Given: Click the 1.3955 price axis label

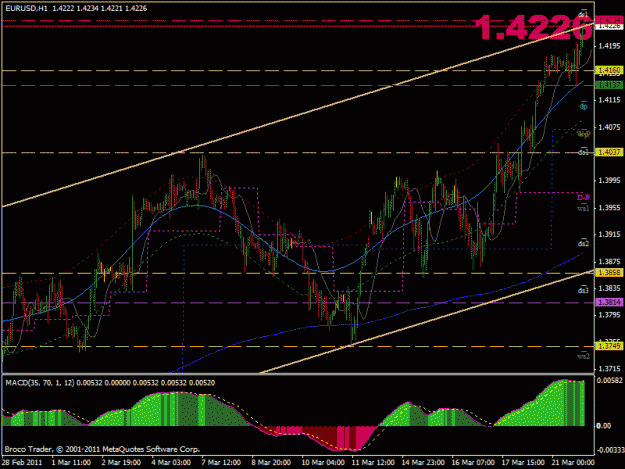Looking at the screenshot, I should coord(609,208).
